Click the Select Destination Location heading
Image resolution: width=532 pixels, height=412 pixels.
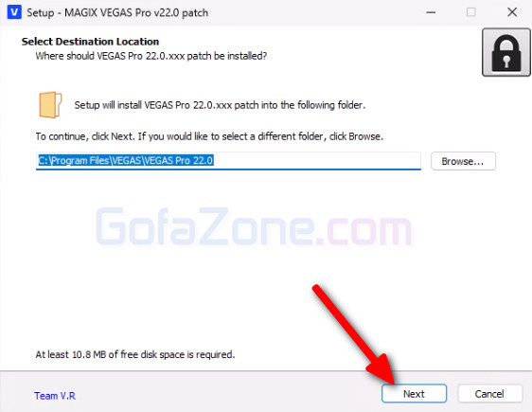90,42
